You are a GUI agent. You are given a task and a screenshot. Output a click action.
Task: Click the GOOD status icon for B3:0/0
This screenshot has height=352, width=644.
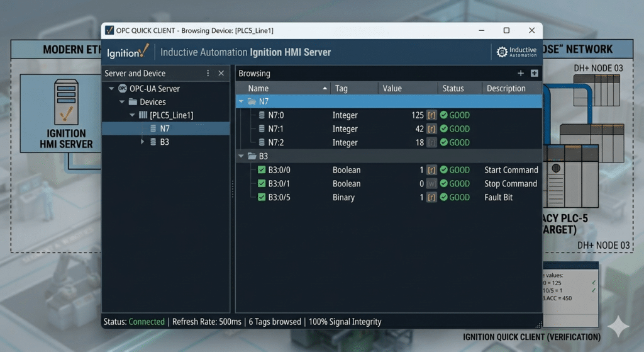pos(443,169)
